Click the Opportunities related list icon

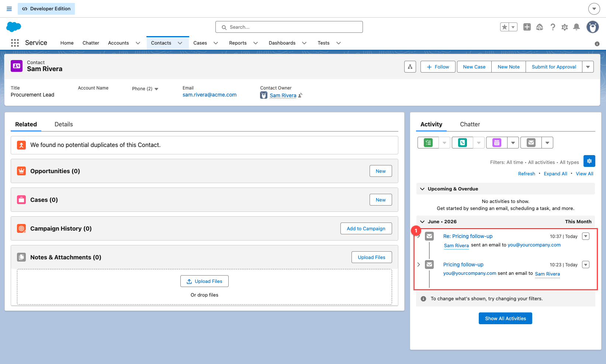pyautogui.click(x=21, y=171)
